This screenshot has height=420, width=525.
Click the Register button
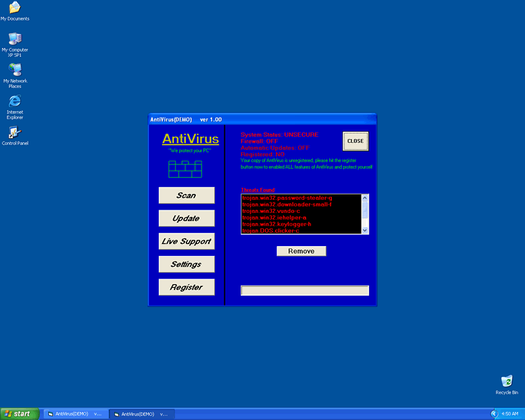186,287
